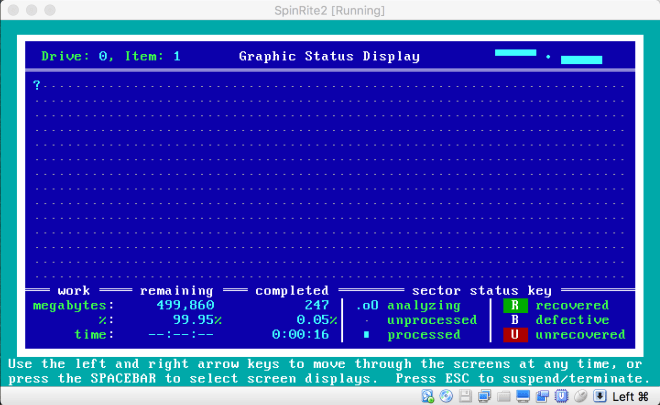Select the black 'B' defective key
Screen dimensions: 660x405
[x=514, y=320]
